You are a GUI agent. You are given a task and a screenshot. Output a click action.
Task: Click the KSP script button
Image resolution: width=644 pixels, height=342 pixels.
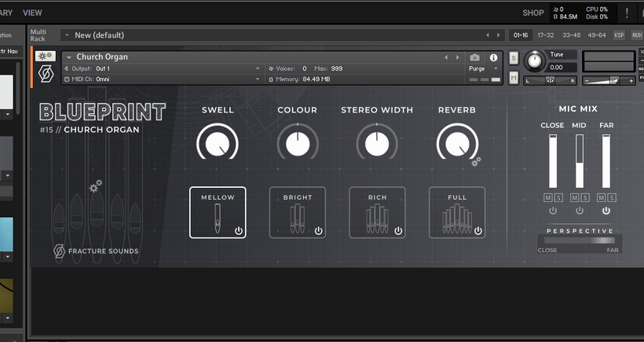(619, 35)
